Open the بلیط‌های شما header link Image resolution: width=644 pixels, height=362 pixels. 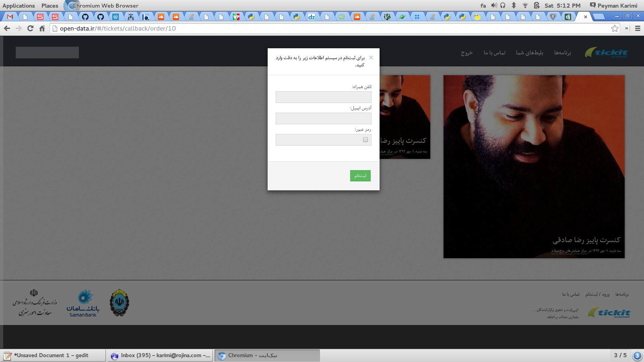click(x=530, y=53)
